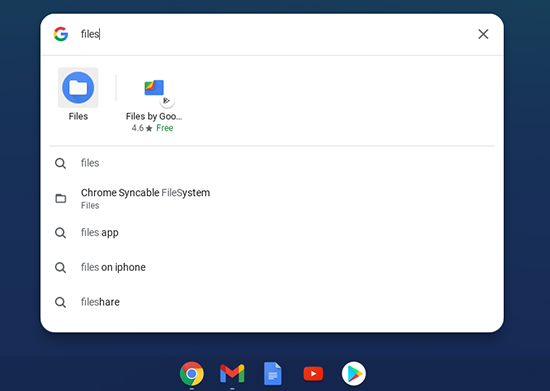This screenshot has height=391, width=550.
Task: Select the 'files' search suggestion
Action: (272, 163)
